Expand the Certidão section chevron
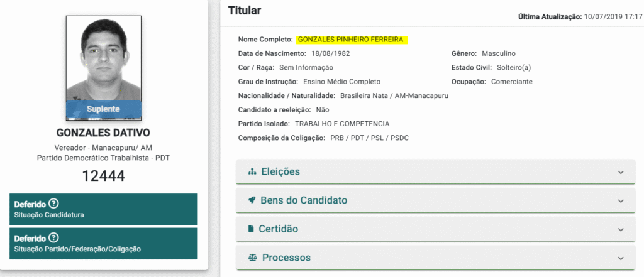 click(x=621, y=229)
